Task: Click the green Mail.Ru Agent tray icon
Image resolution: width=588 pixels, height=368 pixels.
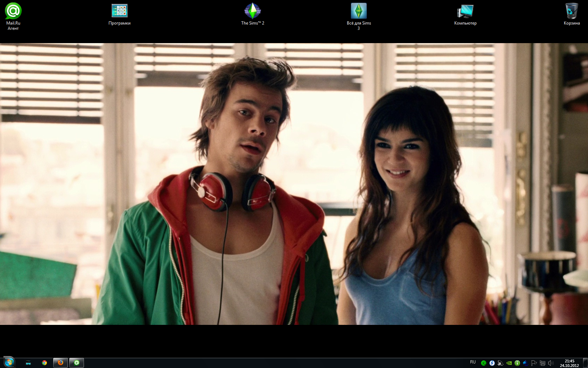Action: tap(484, 363)
